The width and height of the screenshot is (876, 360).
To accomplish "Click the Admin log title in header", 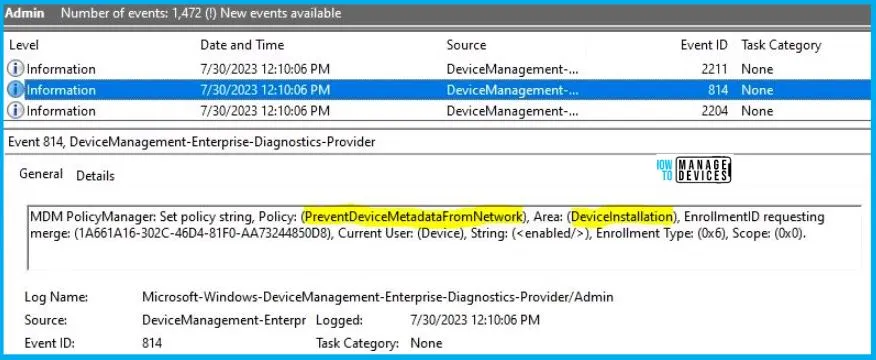I will tap(25, 13).
